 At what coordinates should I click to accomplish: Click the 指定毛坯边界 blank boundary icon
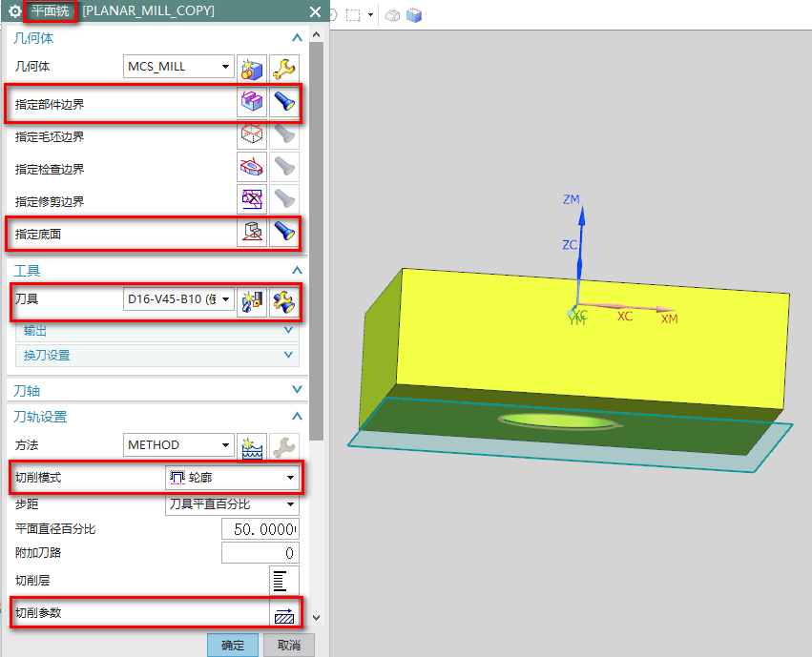252,135
